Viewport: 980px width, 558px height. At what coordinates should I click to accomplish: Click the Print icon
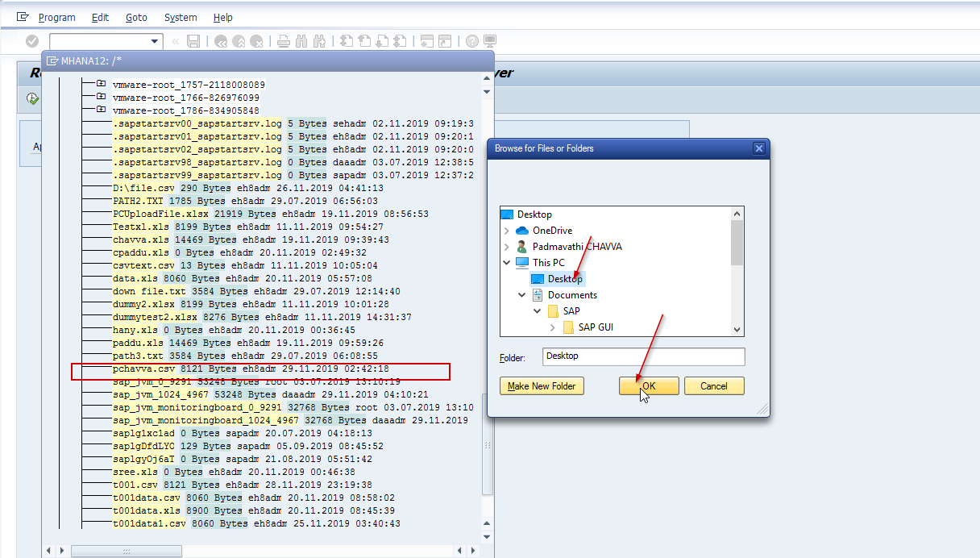tap(284, 41)
